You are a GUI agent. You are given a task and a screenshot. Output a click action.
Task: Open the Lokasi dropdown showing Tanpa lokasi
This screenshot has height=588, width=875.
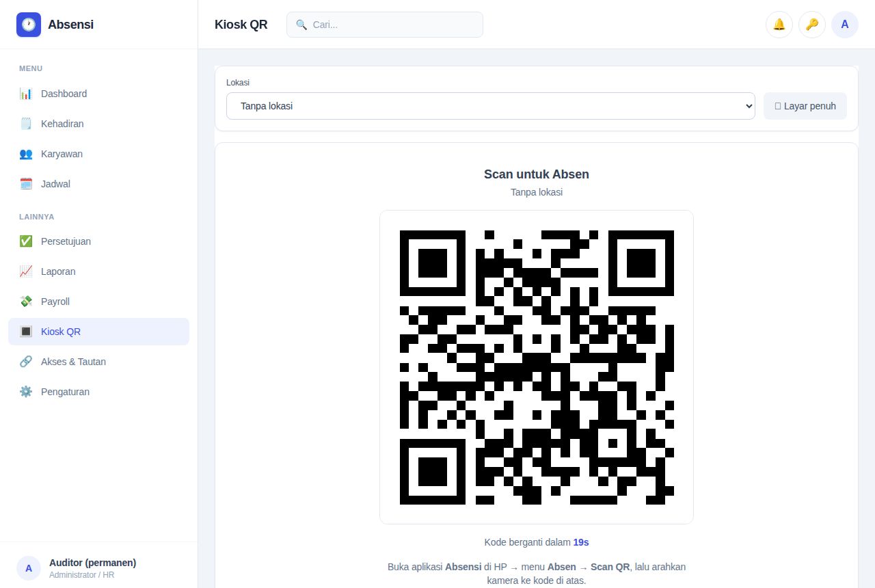[491, 106]
